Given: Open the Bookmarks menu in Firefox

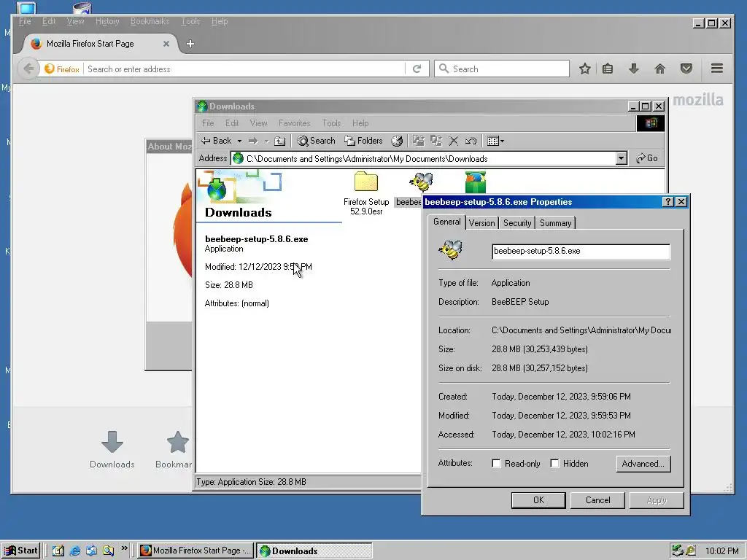Looking at the screenshot, I should point(150,21).
